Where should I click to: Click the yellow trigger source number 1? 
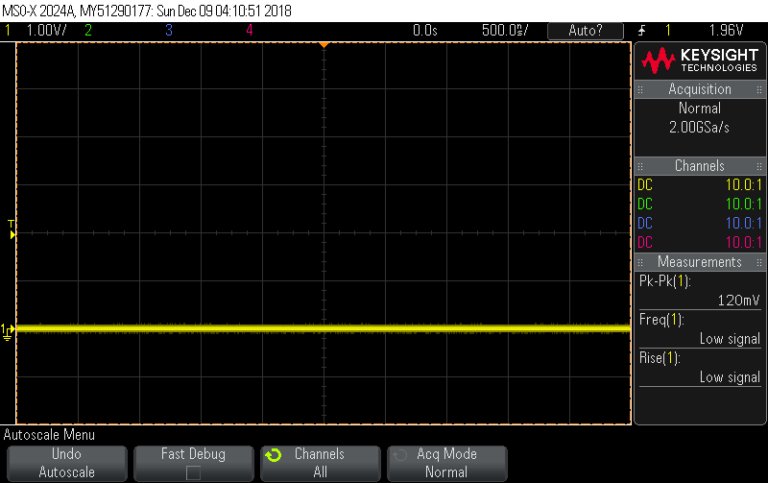pyautogui.click(x=668, y=30)
